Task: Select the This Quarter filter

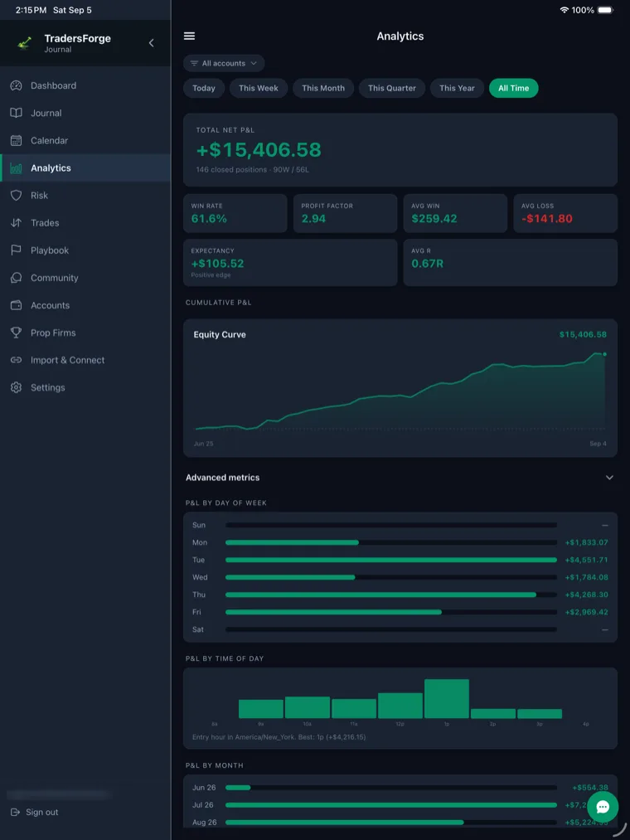Action: point(391,89)
